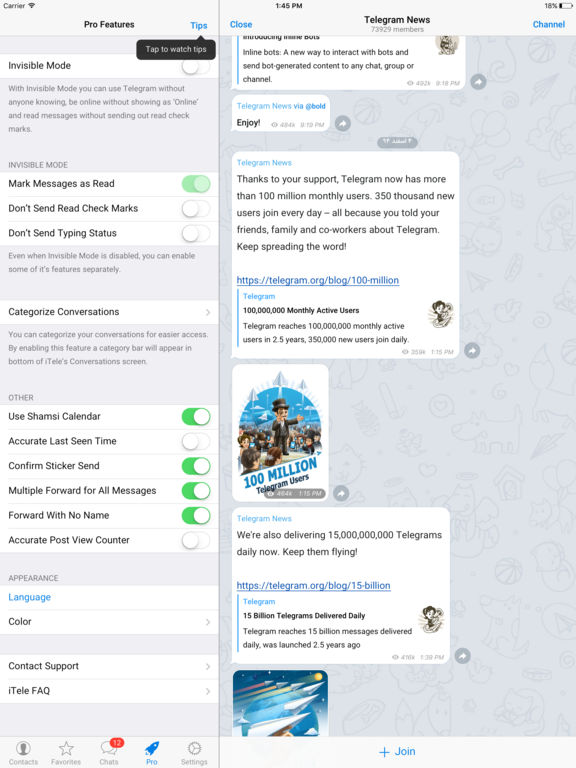Toggle the Invisible Mode switch
Screen dimensions: 576x768
196,66
